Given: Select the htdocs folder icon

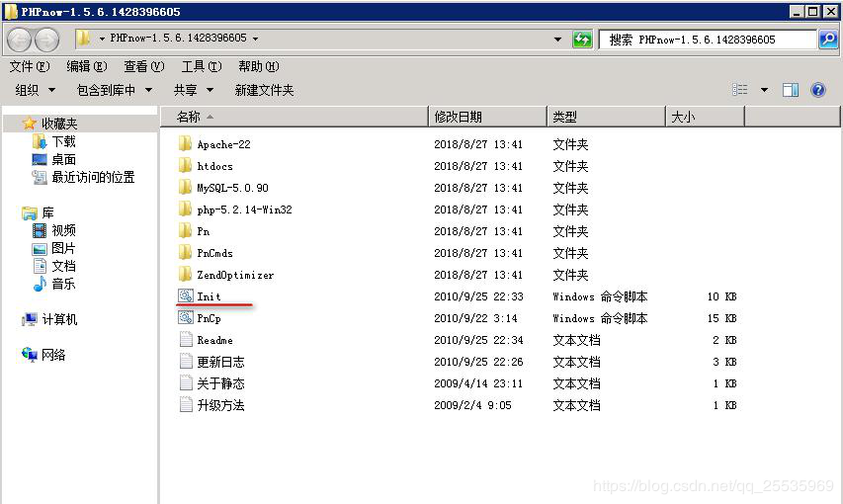Looking at the screenshot, I should click(185, 165).
